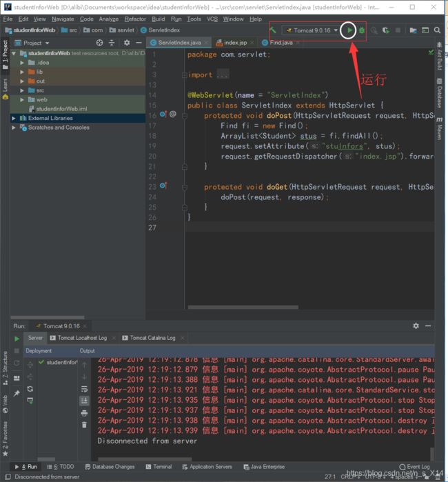Switch to the index.jsp editor tab
Screen dimensions: 448x482
coord(235,43)
